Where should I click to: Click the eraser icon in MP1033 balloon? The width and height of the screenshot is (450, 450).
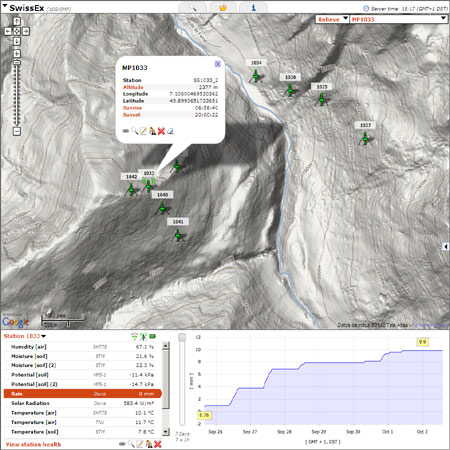(170, 131)
